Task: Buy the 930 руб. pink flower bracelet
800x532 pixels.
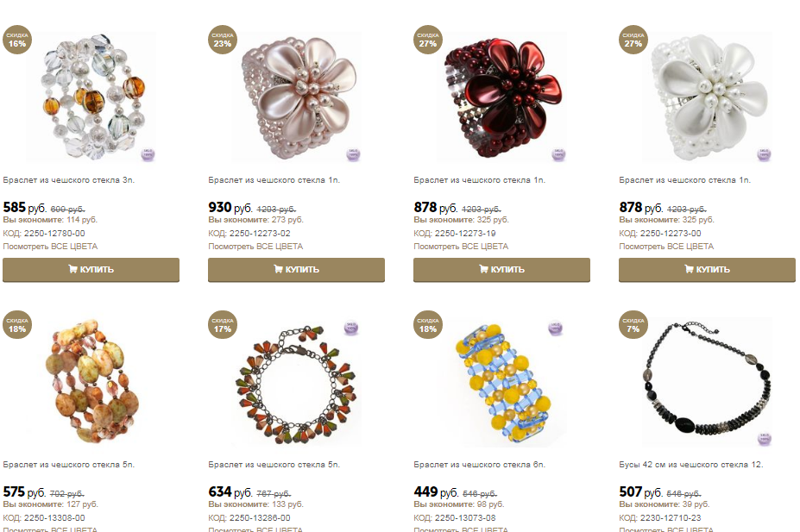Action: pyautogui.click(x=296, y=270)
